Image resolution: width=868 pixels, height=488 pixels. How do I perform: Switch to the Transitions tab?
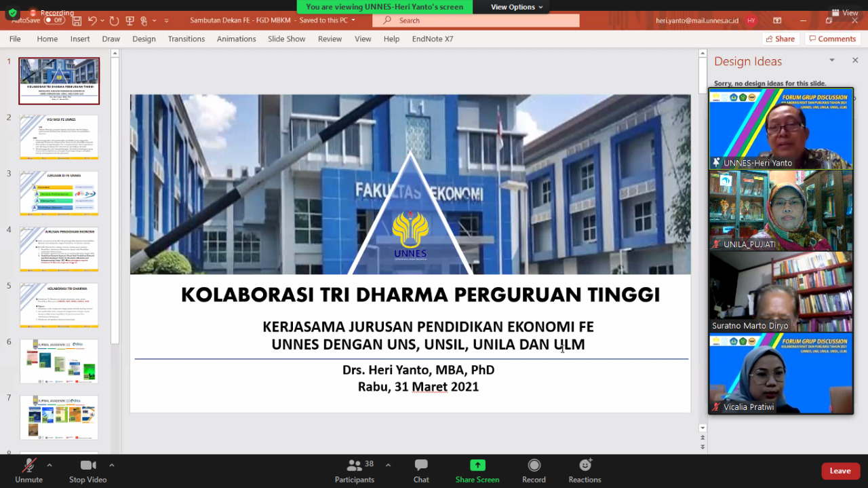coord(186,39)
